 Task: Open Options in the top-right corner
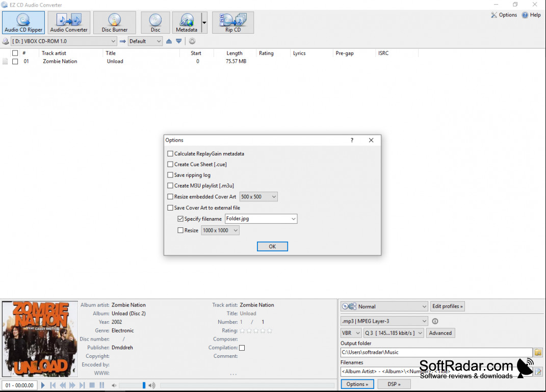pyautogui.click(x=504, y=15)
